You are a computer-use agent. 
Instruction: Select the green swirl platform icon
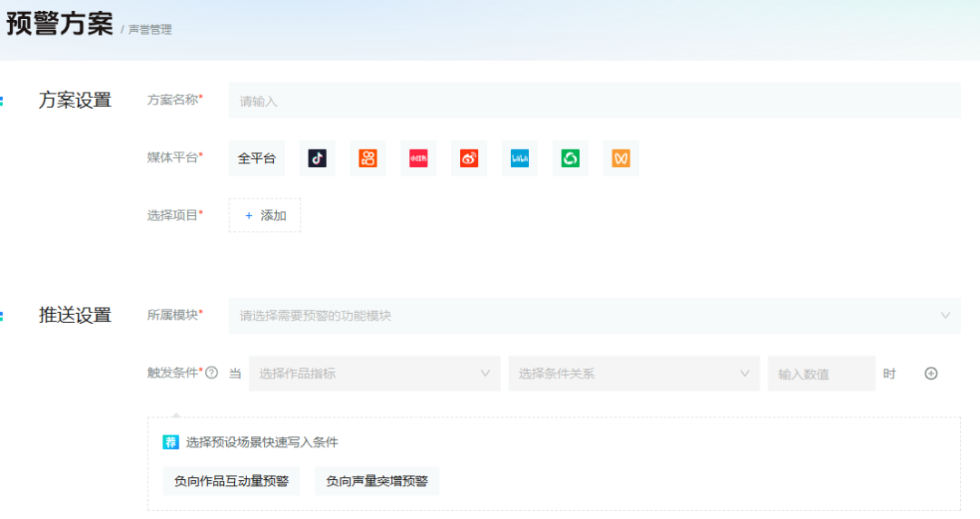(x=571, y=158)
